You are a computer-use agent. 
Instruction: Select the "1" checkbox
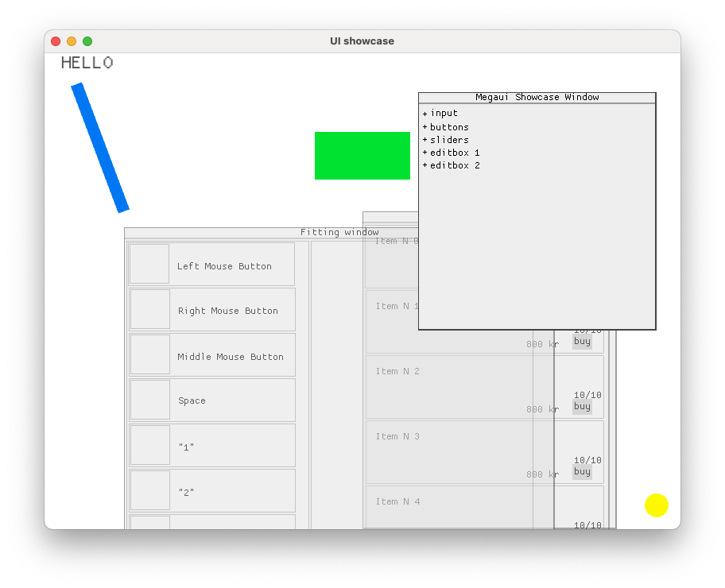click(149, 444)
